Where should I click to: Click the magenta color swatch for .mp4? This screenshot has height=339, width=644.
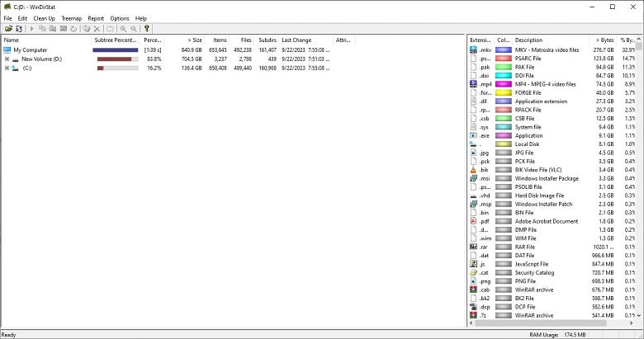point(503,84)
